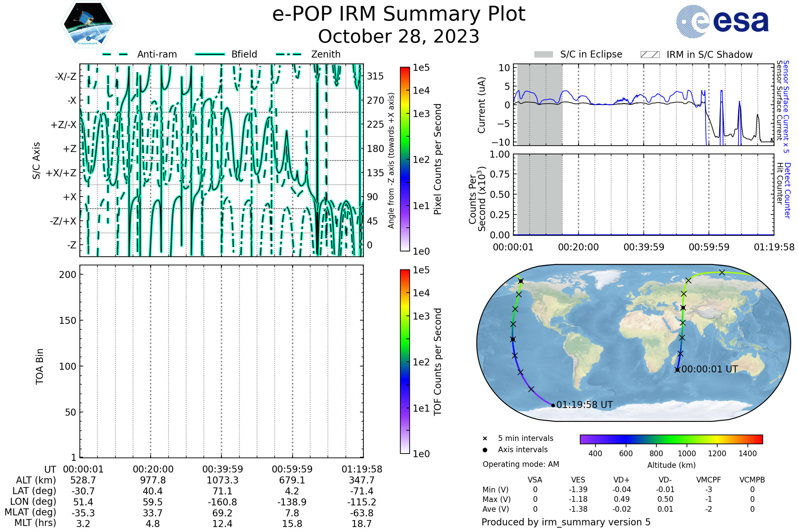Image resolution: width=798 pixels, height=532 pixels.
Task: Click the Altitude (km) horizontal colorbar
Action: (x=671, y=439)
